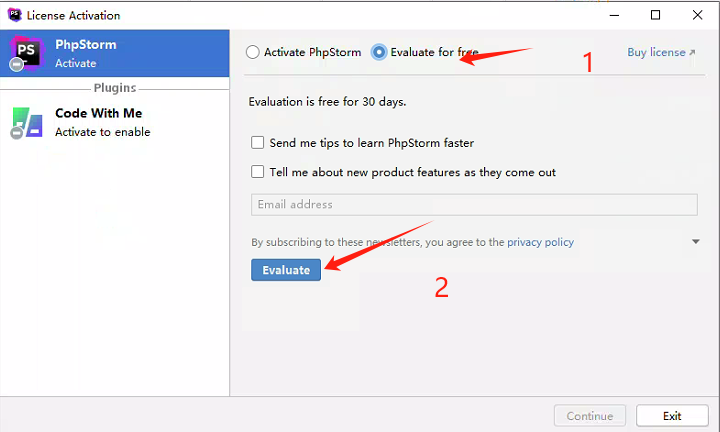Select PhpStorm Activate entry in sidebar
720x432 pixels.
coord(115,53)
